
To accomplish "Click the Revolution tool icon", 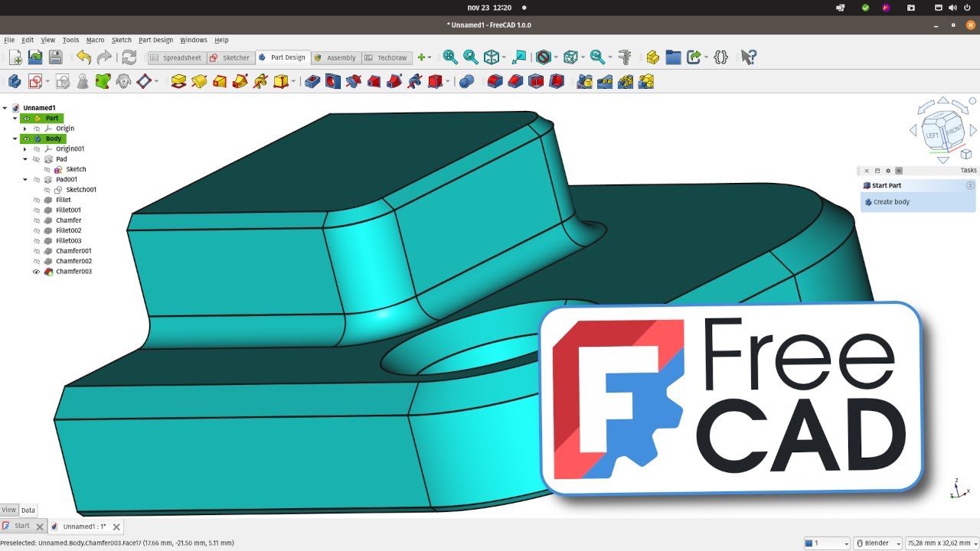I will 199,81.
